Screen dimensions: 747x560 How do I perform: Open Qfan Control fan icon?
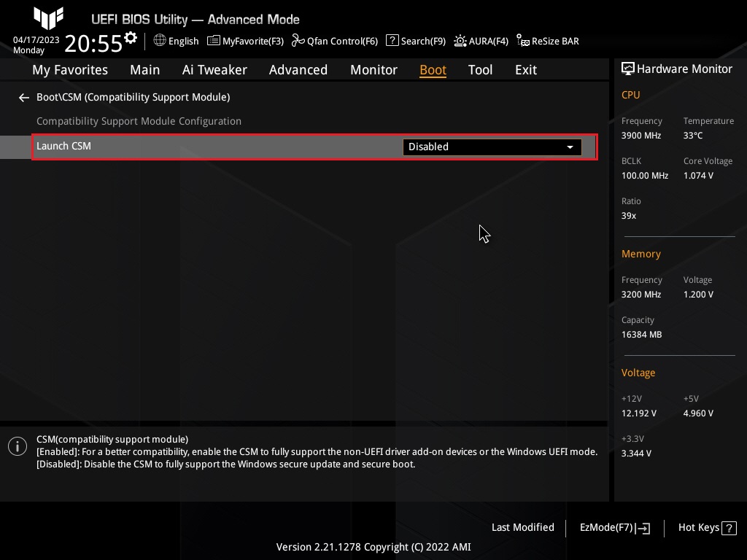pyautogui.click(x=298, y=41)
